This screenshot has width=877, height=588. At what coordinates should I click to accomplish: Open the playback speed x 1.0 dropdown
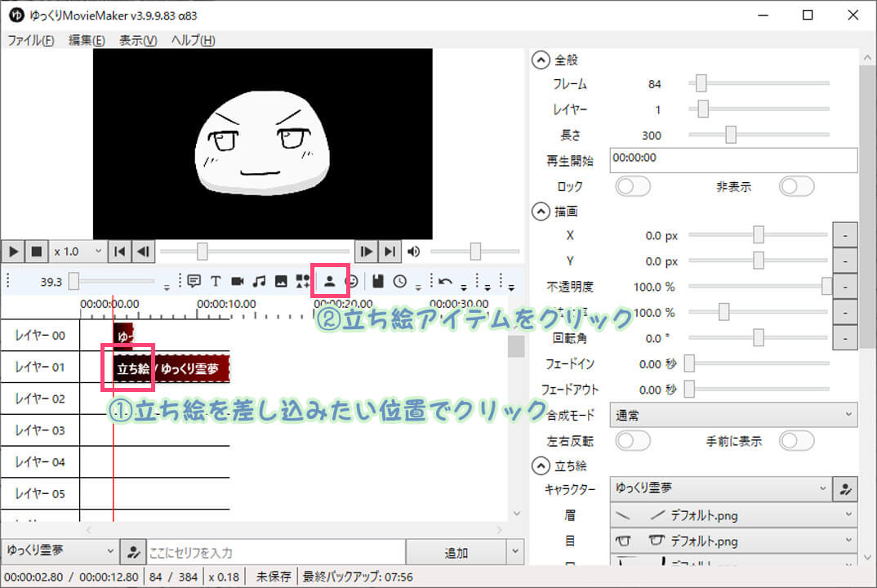click(x=78, y=252)
